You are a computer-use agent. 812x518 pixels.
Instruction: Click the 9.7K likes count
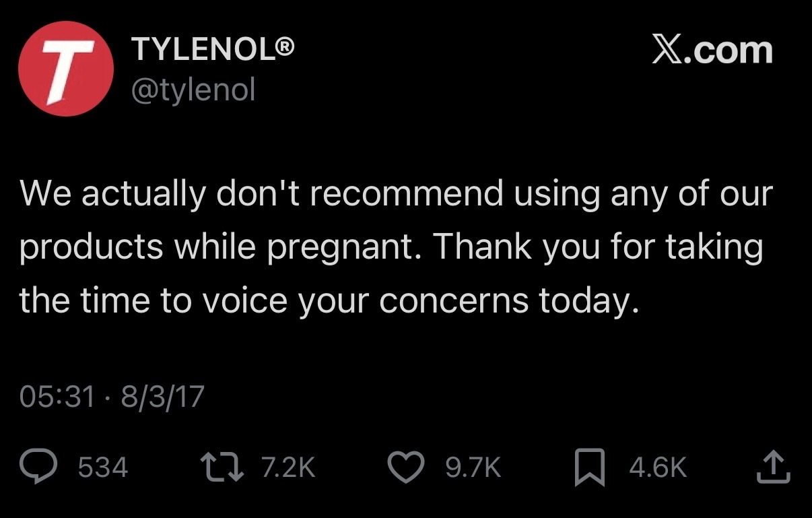tap(473, 467)
